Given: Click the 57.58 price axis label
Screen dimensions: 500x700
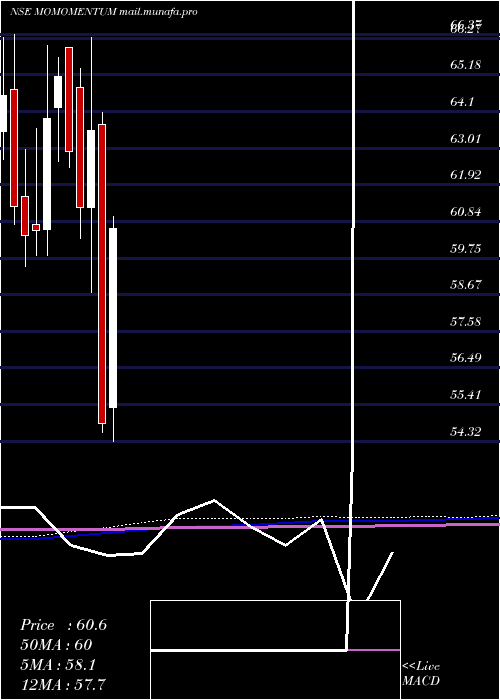Looking at the screenshot, I should click(466, 321).
